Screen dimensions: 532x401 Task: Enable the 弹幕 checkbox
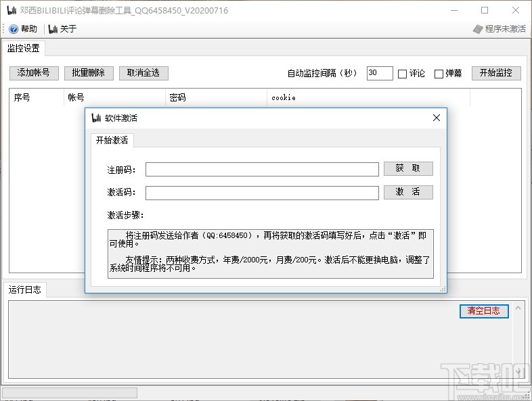[x=439, y=74]
